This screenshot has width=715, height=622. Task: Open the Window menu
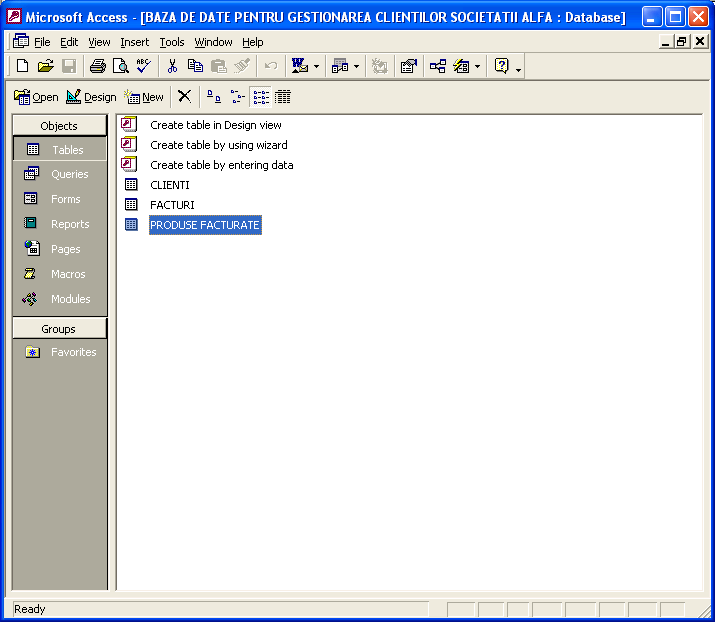[213, 42]
